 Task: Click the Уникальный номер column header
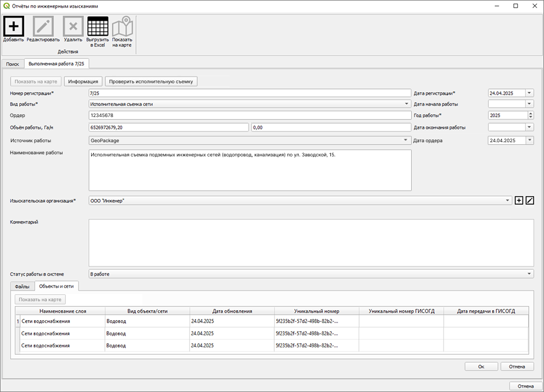(x=317, y=311)
